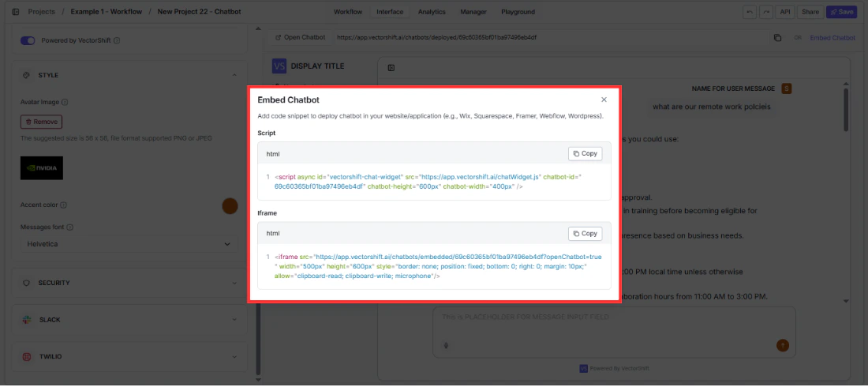Copy the Iframe code snippet
Screen dimensions: 868x387
pyautogui.click(x=586, y=234)
